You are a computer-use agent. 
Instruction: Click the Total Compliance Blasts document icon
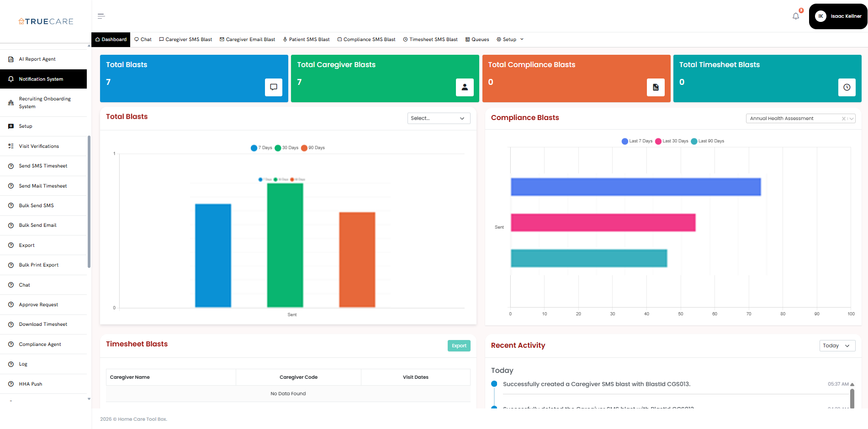pos(656,87)
